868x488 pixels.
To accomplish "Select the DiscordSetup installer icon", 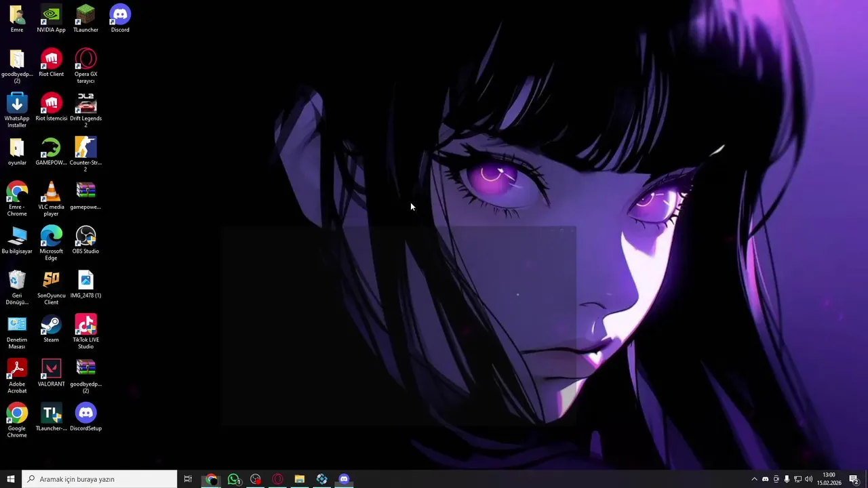I will (x=85, y=417).
